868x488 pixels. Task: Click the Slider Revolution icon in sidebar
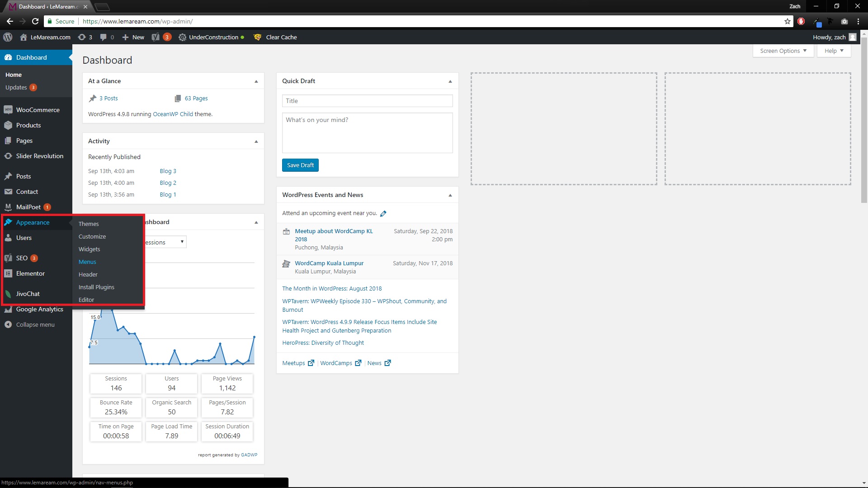pyautogui.click(x=8, y=156)
